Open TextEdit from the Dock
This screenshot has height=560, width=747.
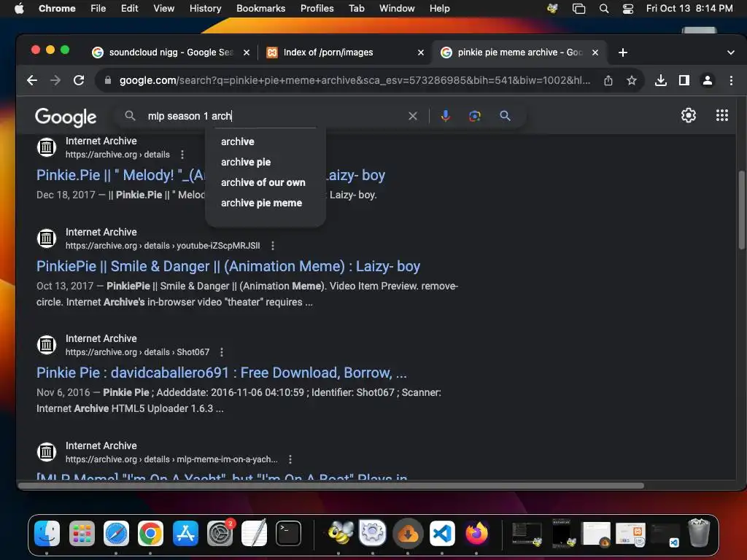254,533
